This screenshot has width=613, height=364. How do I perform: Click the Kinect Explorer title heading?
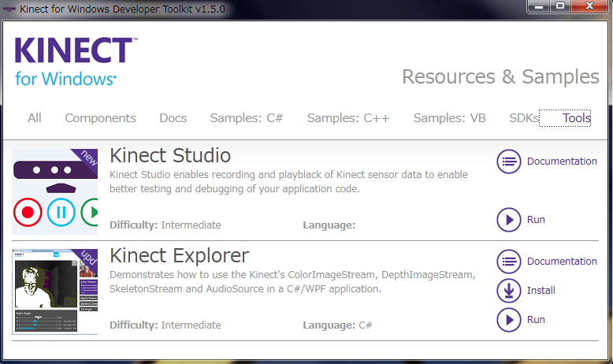179,255
